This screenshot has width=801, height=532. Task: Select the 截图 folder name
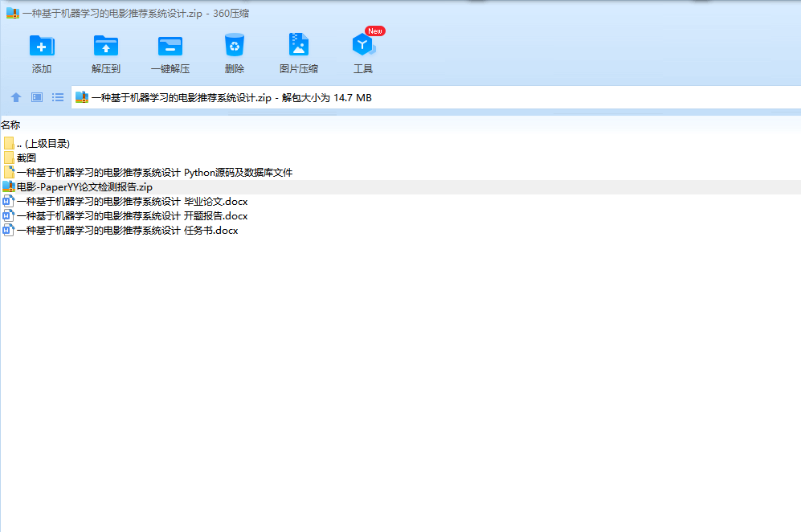point(27,158)
